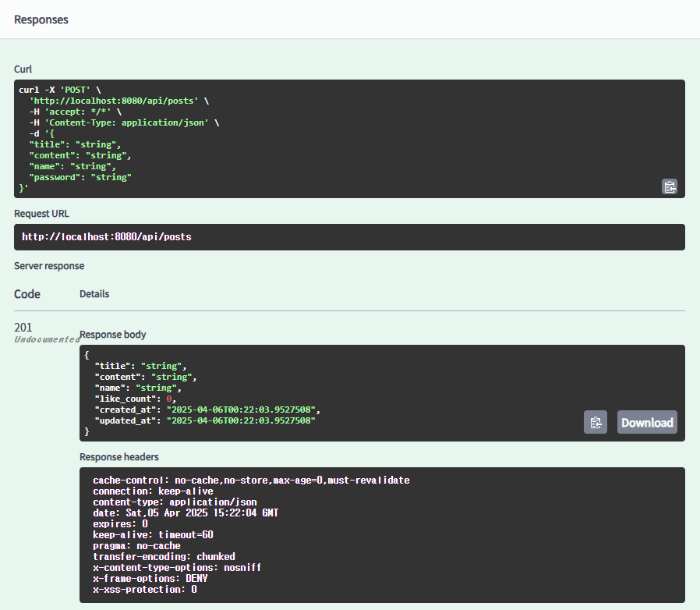Click the Request URL label
This screenshot has height=610, width=700.
(41, 214)
